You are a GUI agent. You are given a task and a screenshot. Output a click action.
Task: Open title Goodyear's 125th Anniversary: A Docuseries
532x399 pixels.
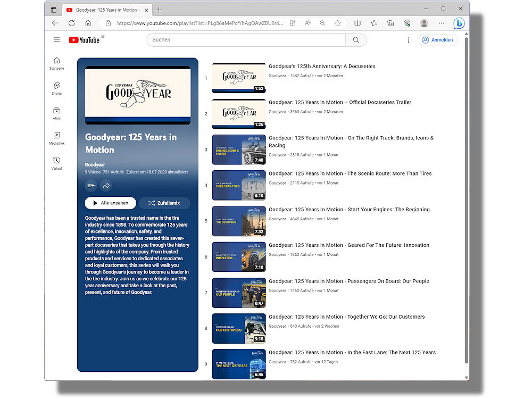coord(322,66)
